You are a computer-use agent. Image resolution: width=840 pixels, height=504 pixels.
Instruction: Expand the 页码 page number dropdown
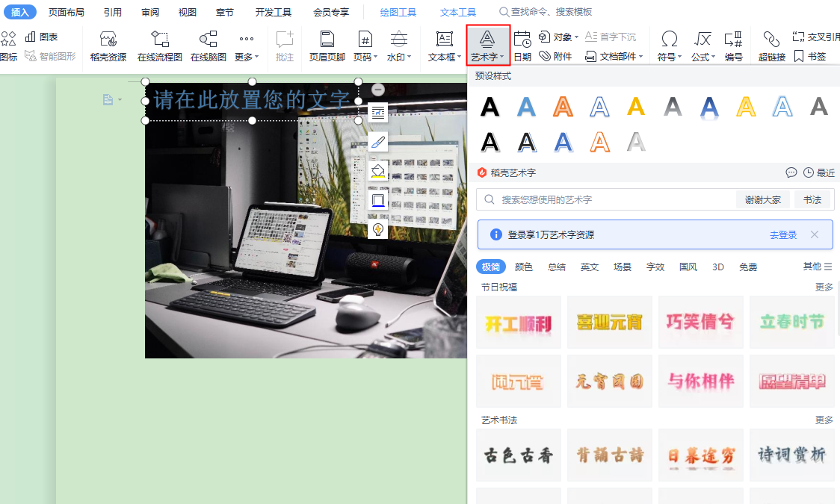pos(365,57)
